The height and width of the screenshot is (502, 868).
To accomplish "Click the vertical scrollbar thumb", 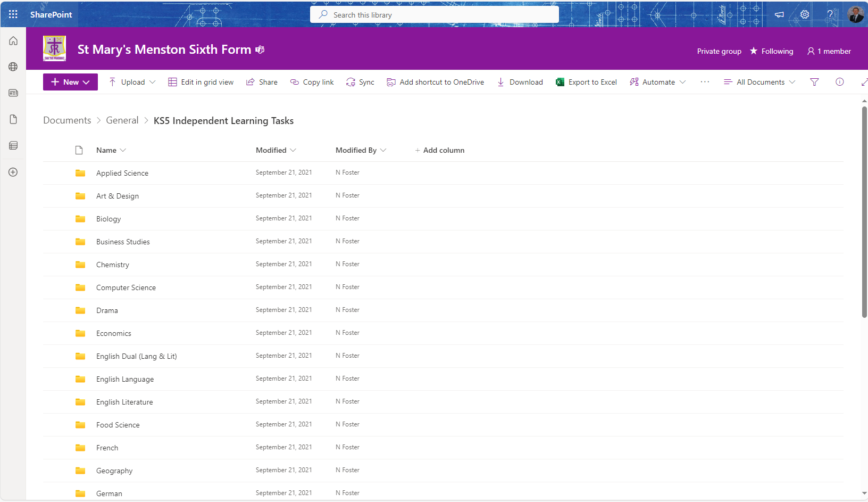I will click(864, 212).
